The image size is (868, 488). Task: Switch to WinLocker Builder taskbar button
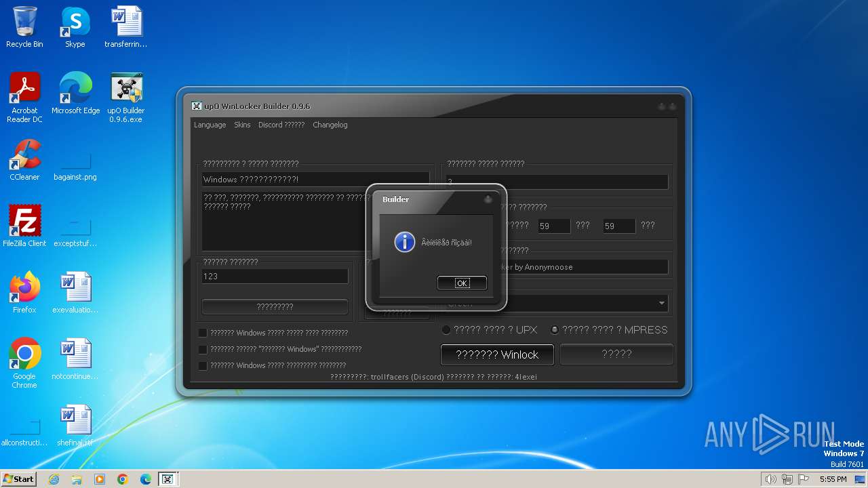coord(167,479)
